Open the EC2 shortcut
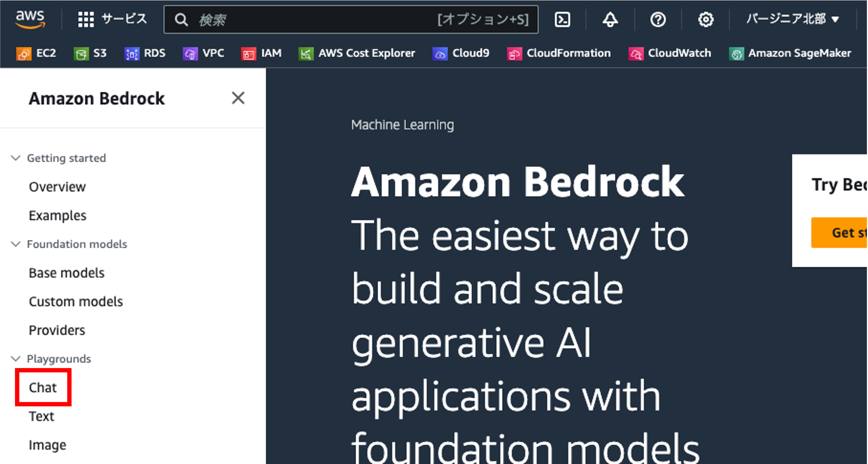868x464 pixels. [x=36, y=53]
